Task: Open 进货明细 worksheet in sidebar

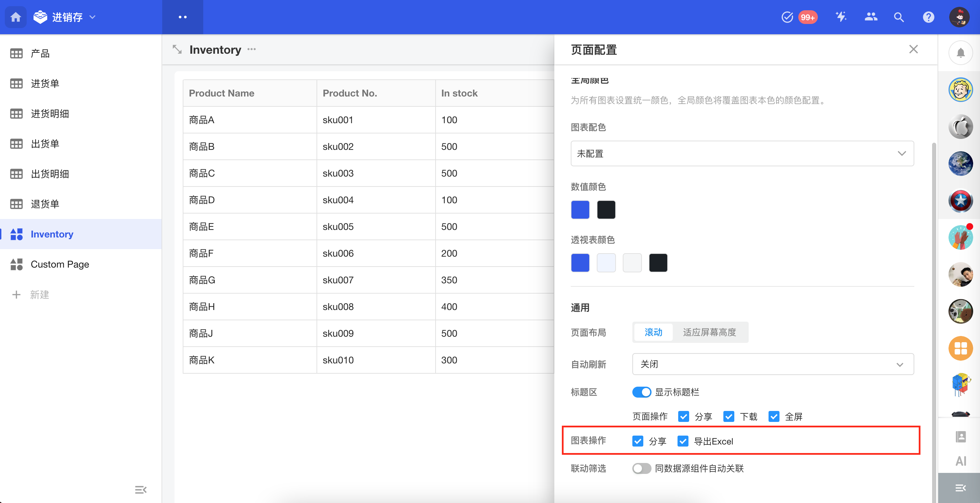Action: [x=81, y=114]
